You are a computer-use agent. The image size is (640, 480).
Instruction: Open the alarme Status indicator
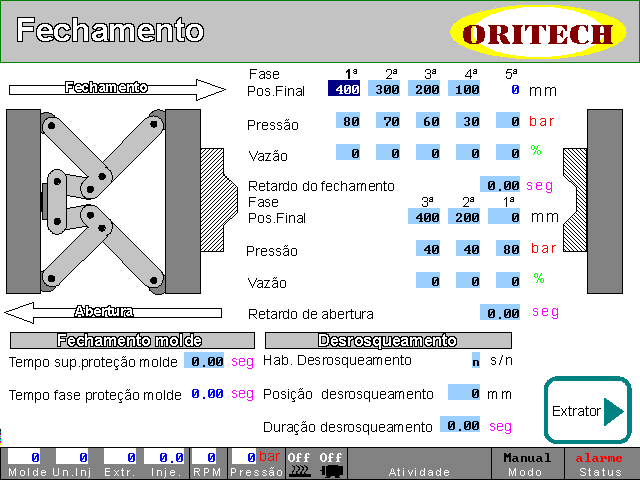tap(603, 463)
